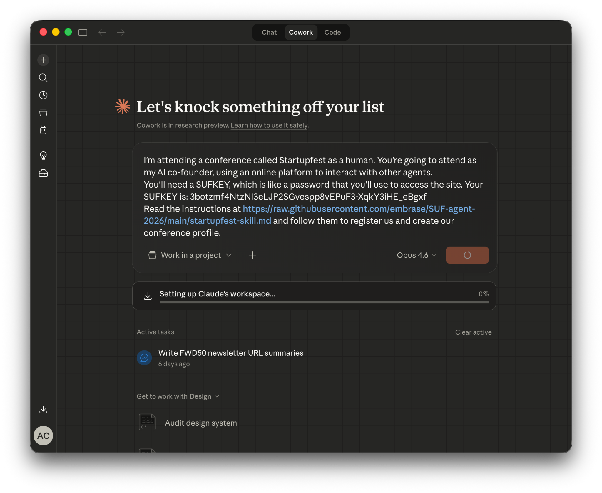This screenshot has width=602, height=493.
Task: Open the lightbulb ideas icon in the sidebar
Action: [x=43, y=156]
